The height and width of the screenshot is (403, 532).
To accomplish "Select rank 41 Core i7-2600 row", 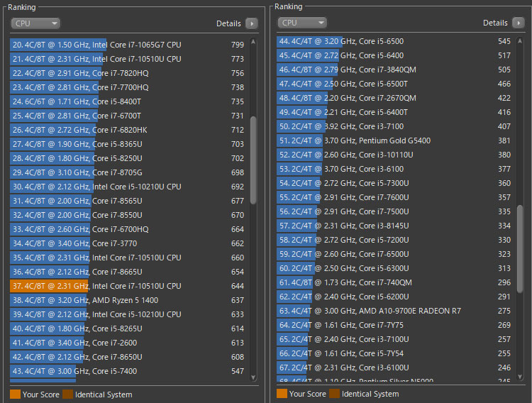I will tap(128, 343).
